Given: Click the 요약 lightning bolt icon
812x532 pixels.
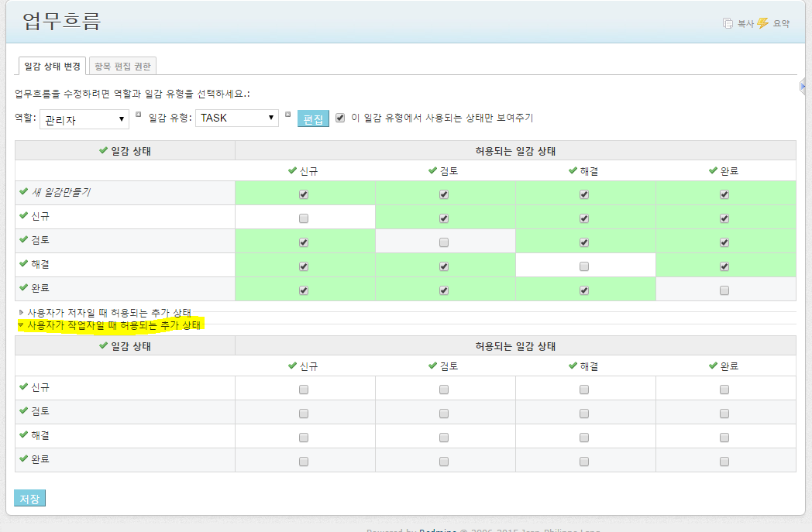Looking at the screenshot, I should (x=763, y=23).
